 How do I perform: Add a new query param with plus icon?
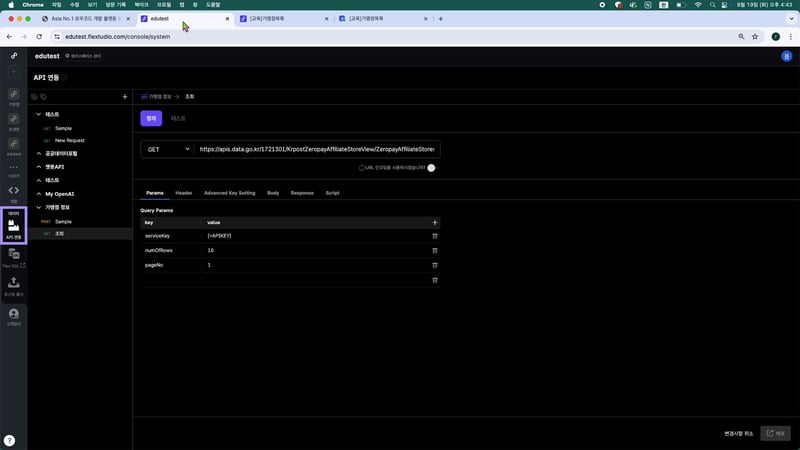pyautogui.click(x=434, y=222)
